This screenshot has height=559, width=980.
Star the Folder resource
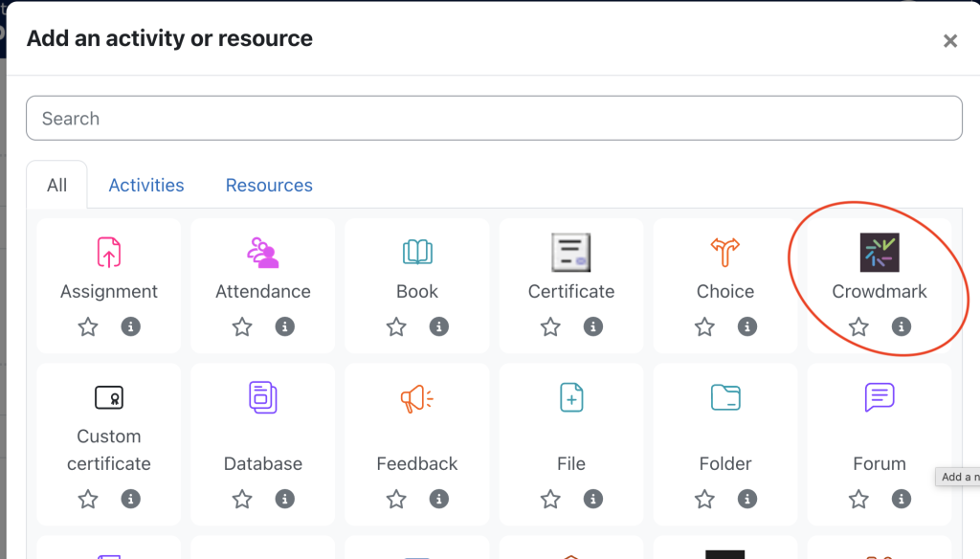pos(705,499)
